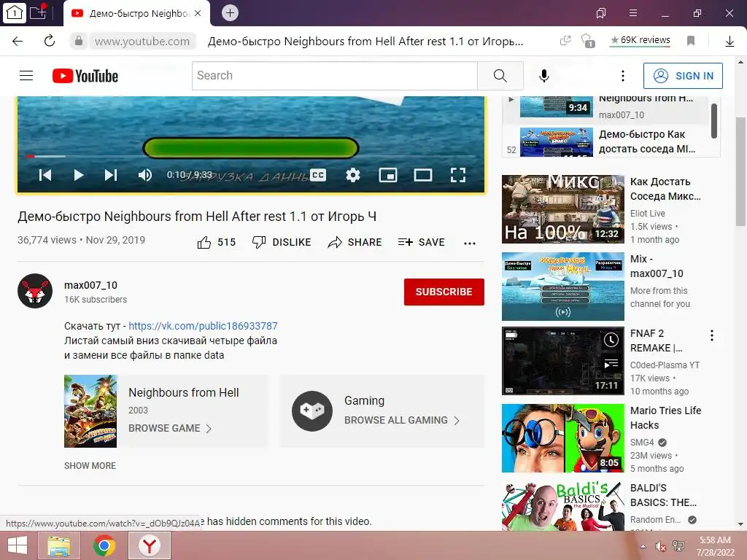Open browser bookmarks panel icon
747x560 pixels.
tap(601, 13)
